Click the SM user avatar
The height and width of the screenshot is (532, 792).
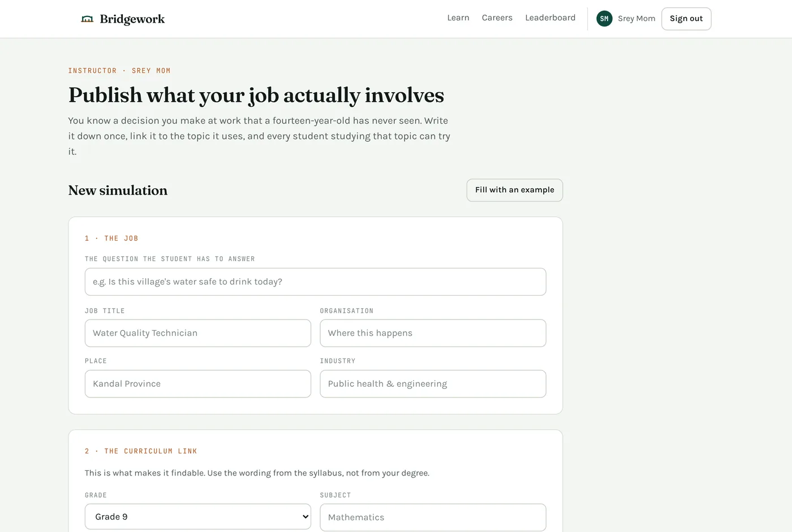point(604,19)
